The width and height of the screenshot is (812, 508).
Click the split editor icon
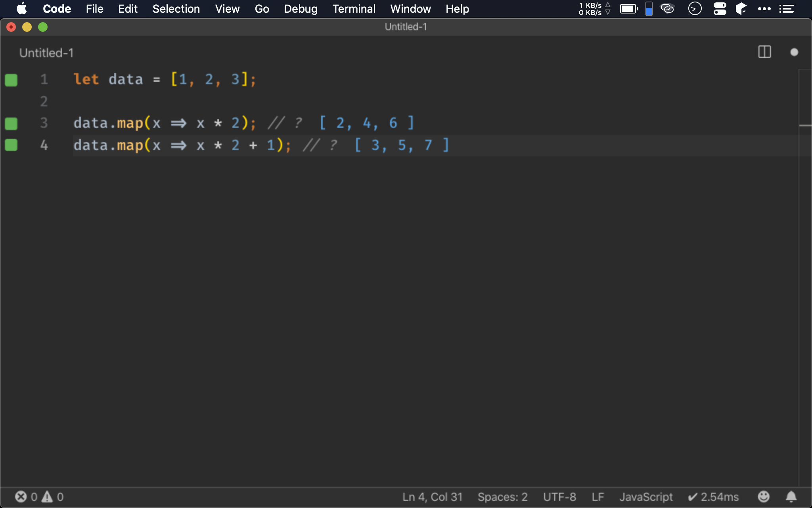coord(764,52)
